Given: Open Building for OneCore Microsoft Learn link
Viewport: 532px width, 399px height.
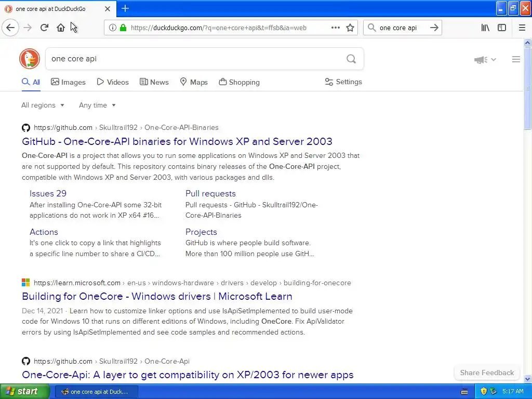Looking at the screenshot, I should click(157, 296).
